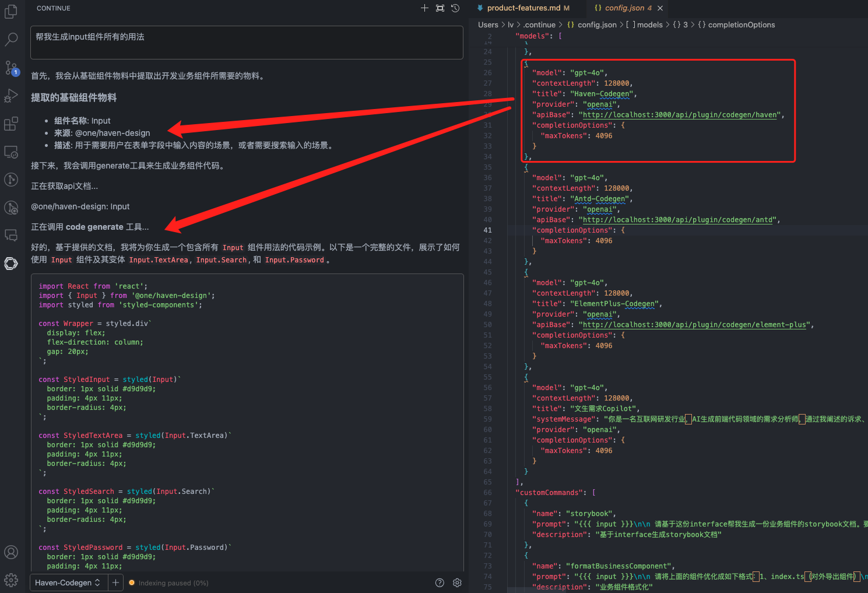Open Source Control with one pending change

11,68
